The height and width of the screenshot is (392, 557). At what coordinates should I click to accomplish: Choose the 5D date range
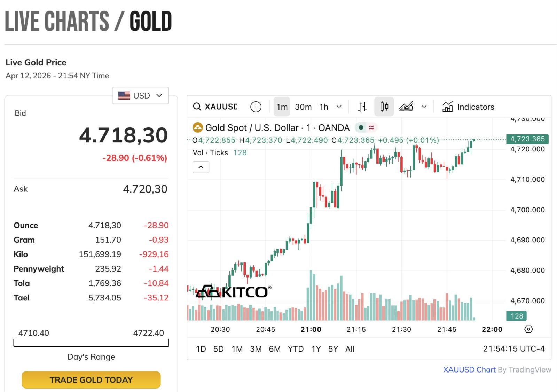point(218,349)
